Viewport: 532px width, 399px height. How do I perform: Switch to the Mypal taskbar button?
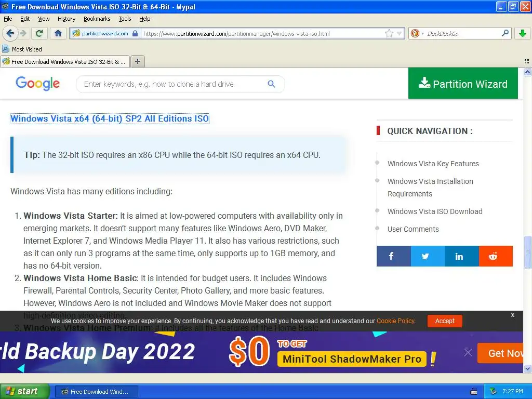click(96, 392)
